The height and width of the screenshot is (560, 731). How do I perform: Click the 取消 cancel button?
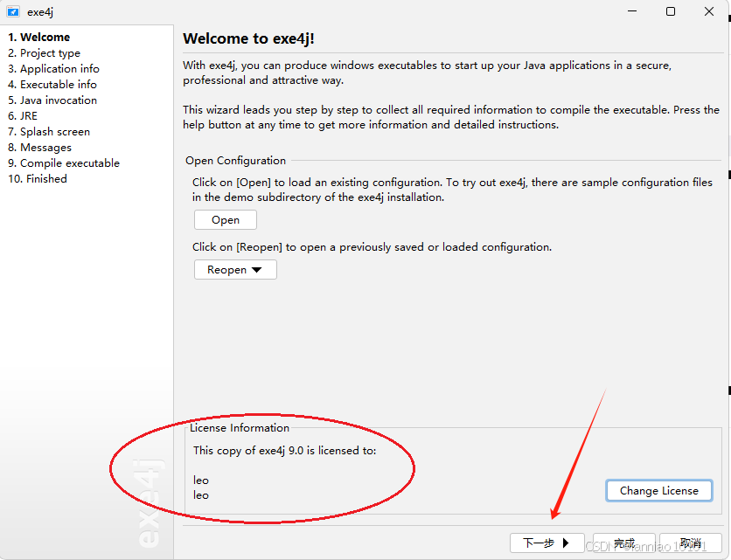coord(691,543)
